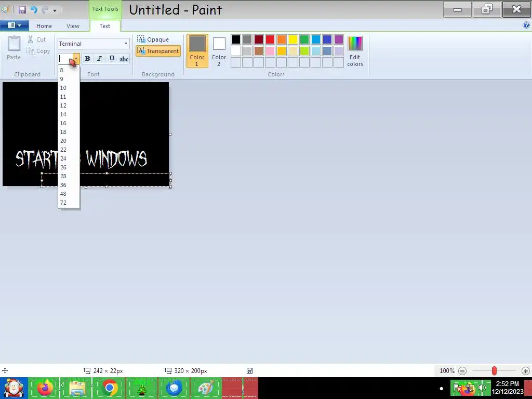Open the Paint Help icon
Image resolution: width=532 pixels, height=399 pixels.
526,25
